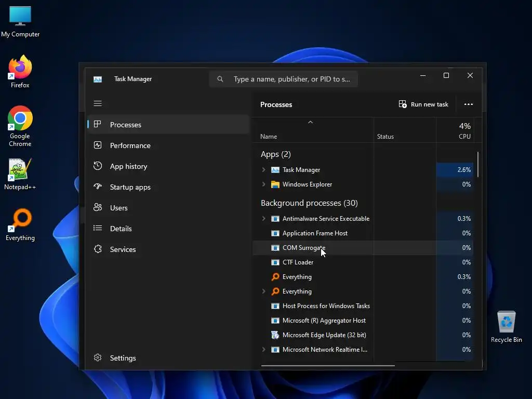The height and width of the screenshot is (399, 532).
Task: Expand the Task Manager process row
Action: [263, 170]
